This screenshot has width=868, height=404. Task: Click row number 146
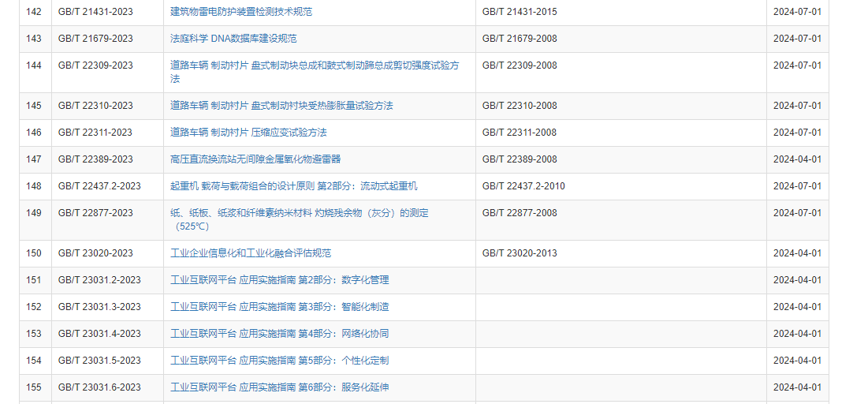click(34, 133)
